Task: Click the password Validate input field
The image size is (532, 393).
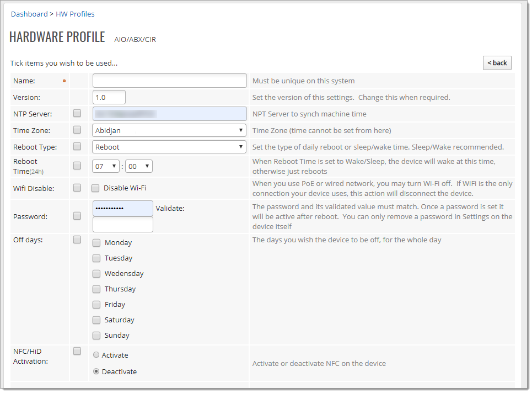Action: click(x=123, y=225)
